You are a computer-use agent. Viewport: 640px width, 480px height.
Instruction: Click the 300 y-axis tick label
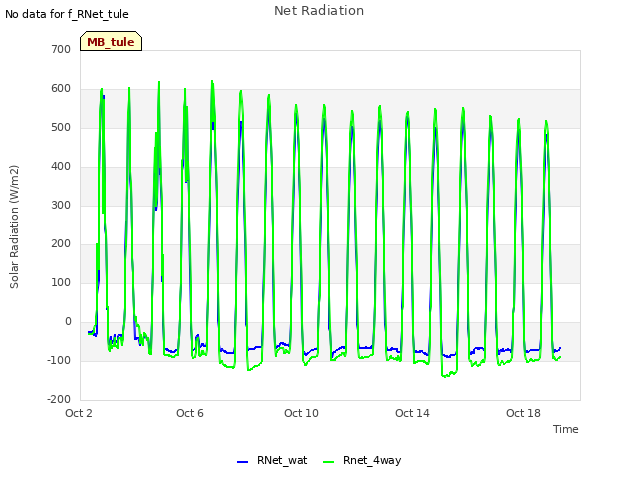coord(61,205)
